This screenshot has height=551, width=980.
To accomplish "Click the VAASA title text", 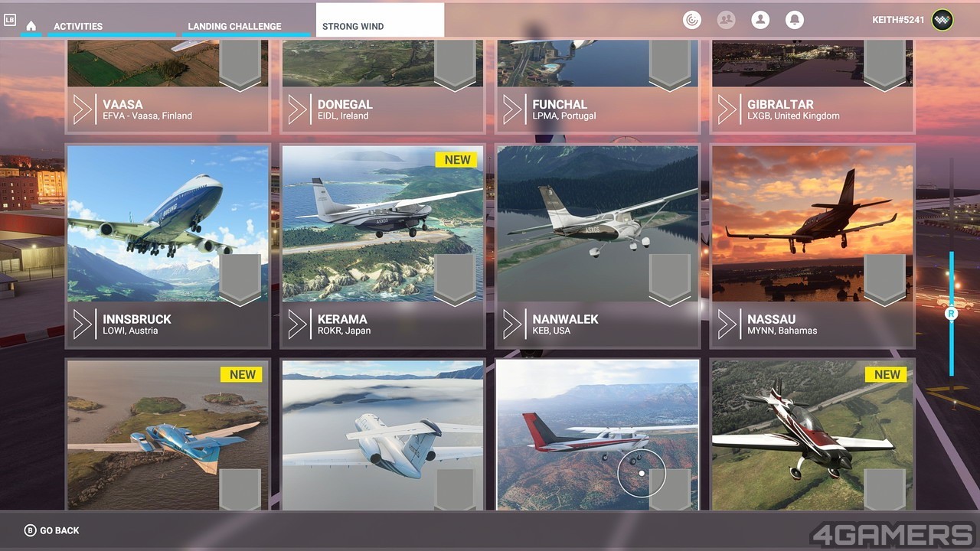I will (x=122, y=104).
